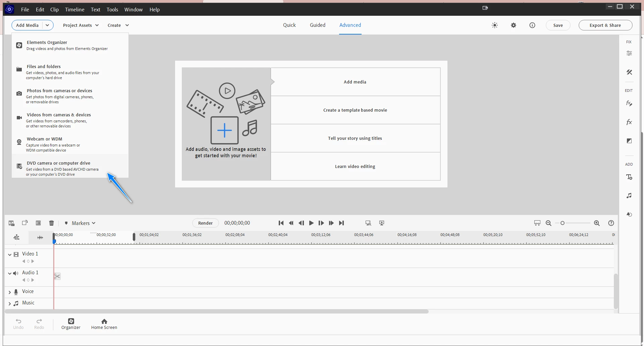Fit timeline to visible area icon
Viewport: 644px width, 346px height.
(537, 223)
